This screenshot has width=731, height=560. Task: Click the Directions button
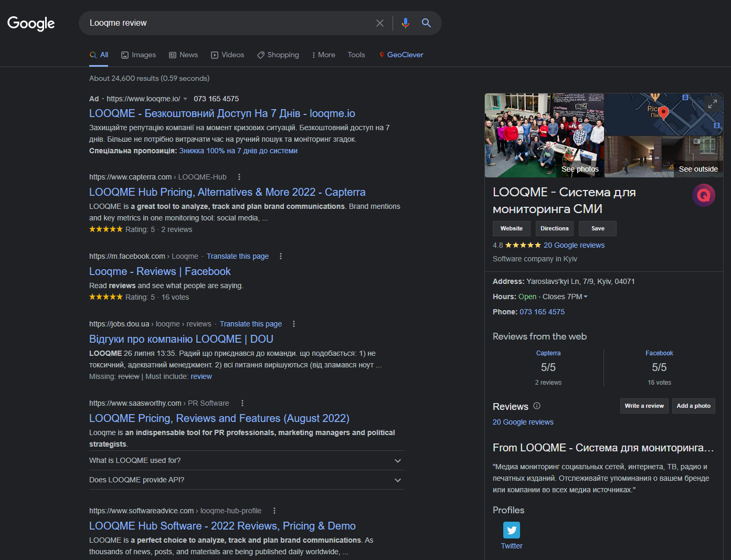pos(555,228)
